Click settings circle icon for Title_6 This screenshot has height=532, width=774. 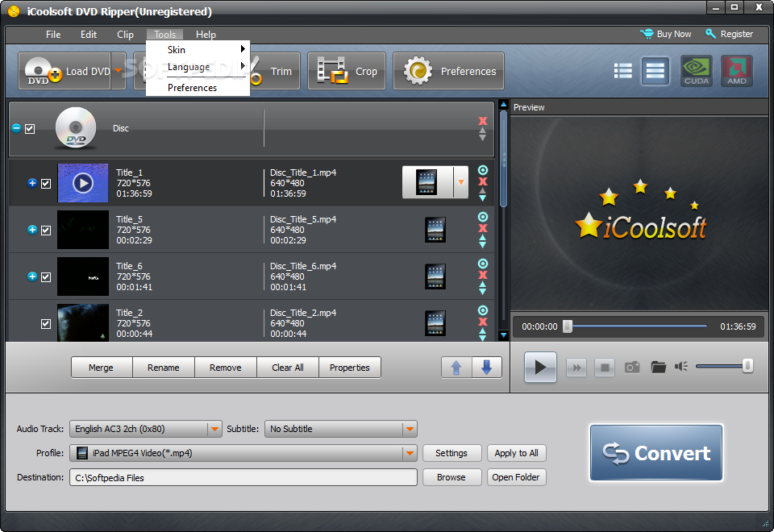click(x=483, y=264)
